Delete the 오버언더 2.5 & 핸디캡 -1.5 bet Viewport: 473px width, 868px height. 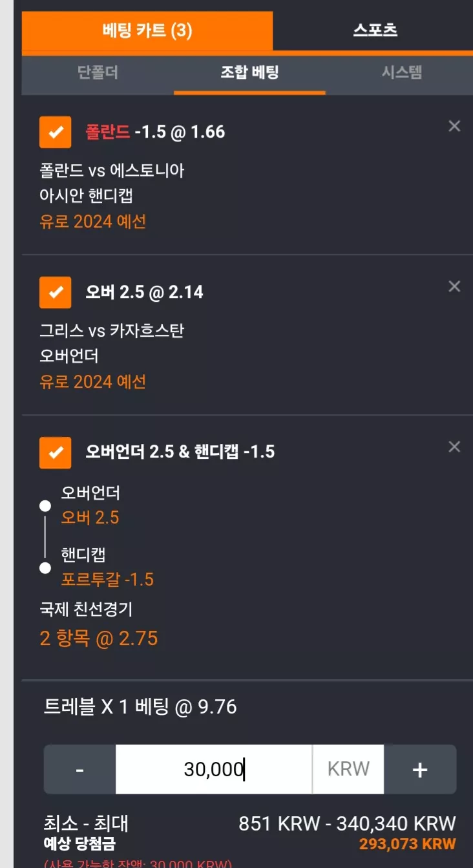(x=454, y=447)
